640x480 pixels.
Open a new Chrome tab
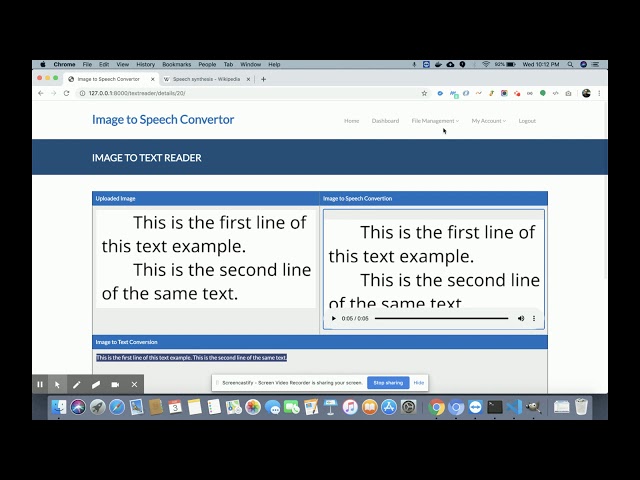pos(263,79)
